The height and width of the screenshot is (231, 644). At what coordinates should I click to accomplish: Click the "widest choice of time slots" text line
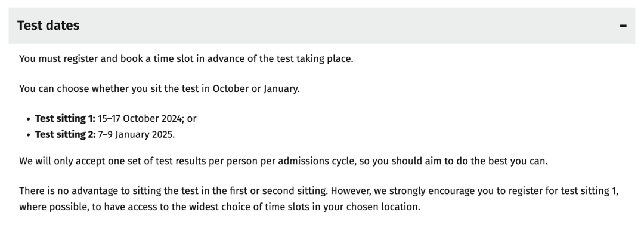coord(219,207)
